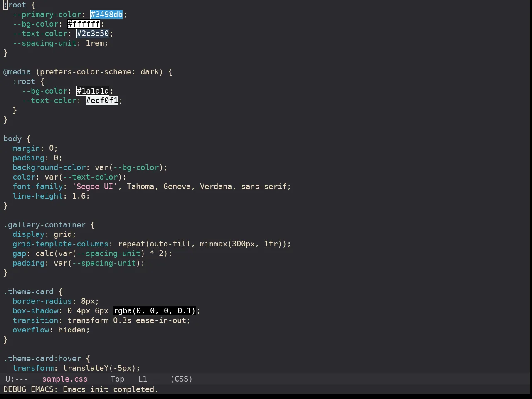Click the #3498db primary color swatch
Screen dimensions: 532x399
(107, 15)
